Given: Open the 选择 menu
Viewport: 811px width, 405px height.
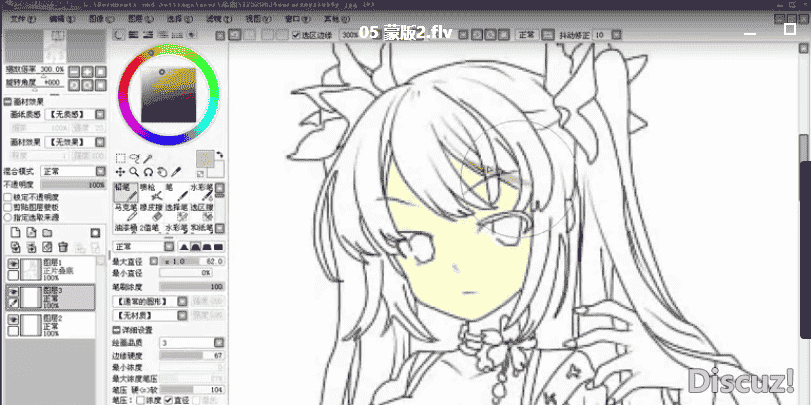Looking at the screenshot, I should pos(179,19).
